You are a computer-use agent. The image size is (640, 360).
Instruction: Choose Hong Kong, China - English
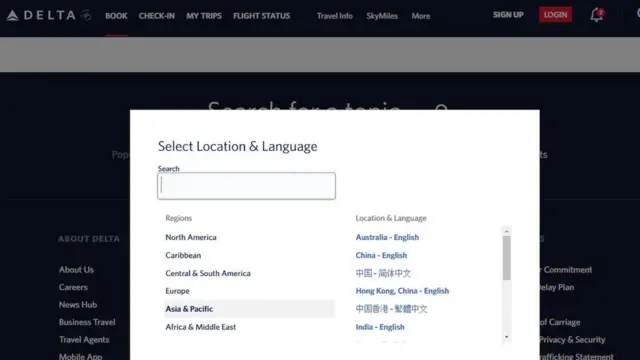[402, 291]
